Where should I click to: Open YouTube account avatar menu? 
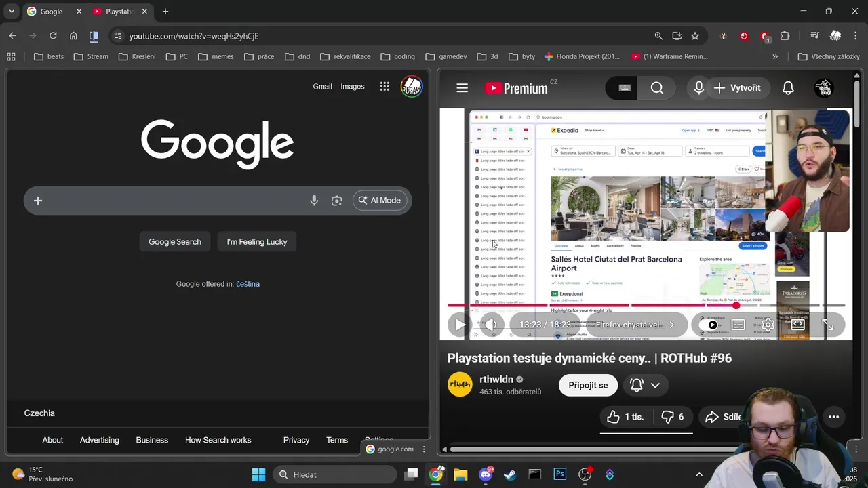point(824,88)
